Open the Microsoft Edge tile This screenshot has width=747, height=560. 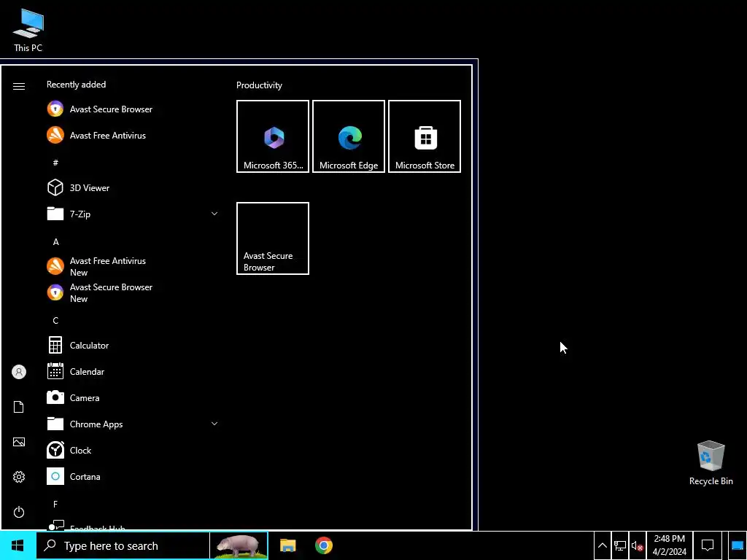348,136
